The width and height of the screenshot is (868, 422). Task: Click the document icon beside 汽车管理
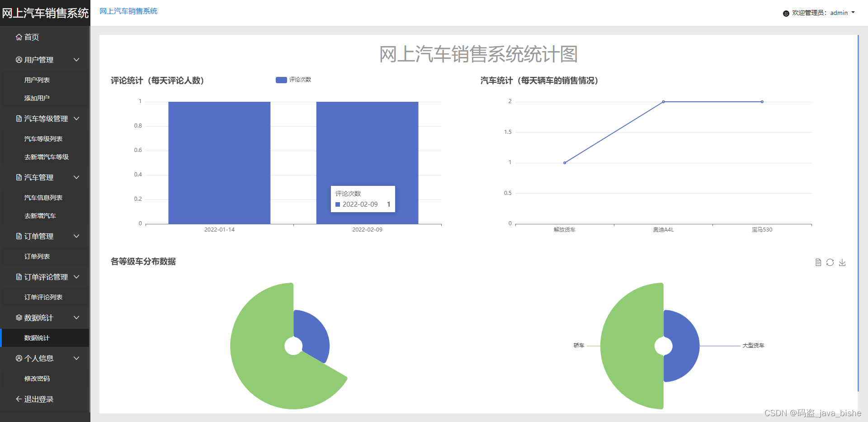(19, 177)
